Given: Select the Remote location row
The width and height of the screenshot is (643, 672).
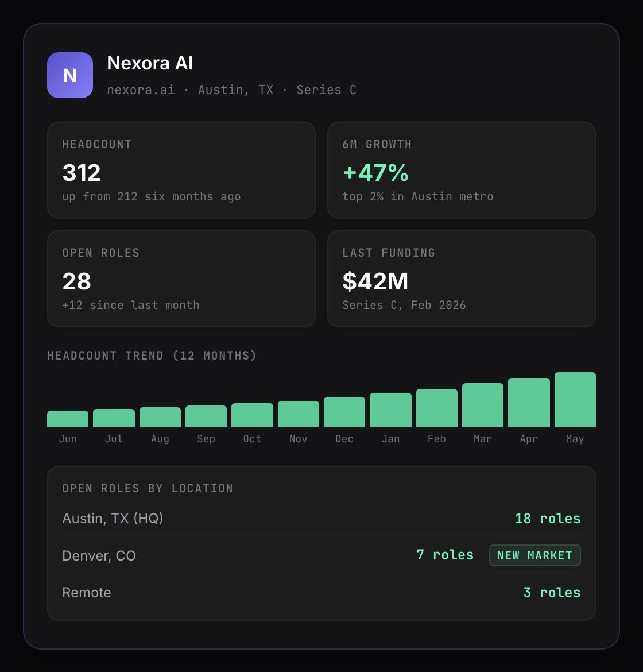Looking at the screenshot, I should coord(321,592).
